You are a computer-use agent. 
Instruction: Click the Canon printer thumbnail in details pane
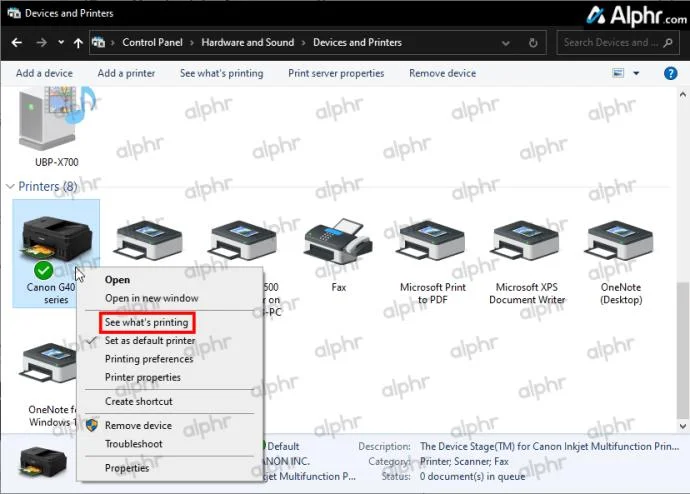pos(43,462)
